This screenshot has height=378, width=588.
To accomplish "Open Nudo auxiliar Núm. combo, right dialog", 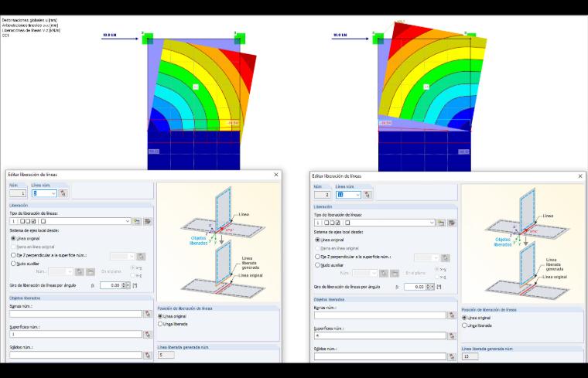I will click(x=365, y=273).
